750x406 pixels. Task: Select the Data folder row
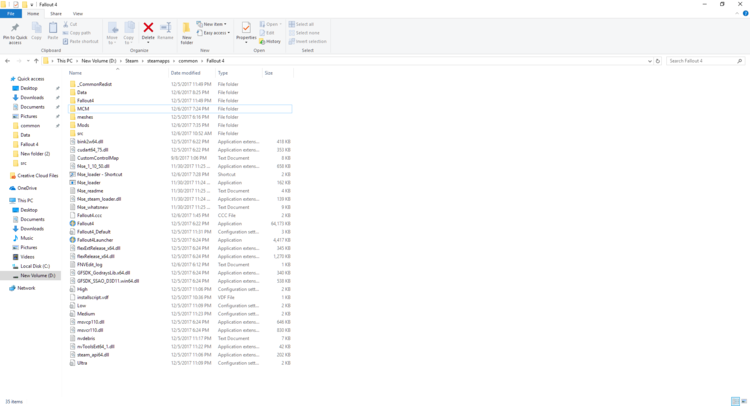click(180, 92)
